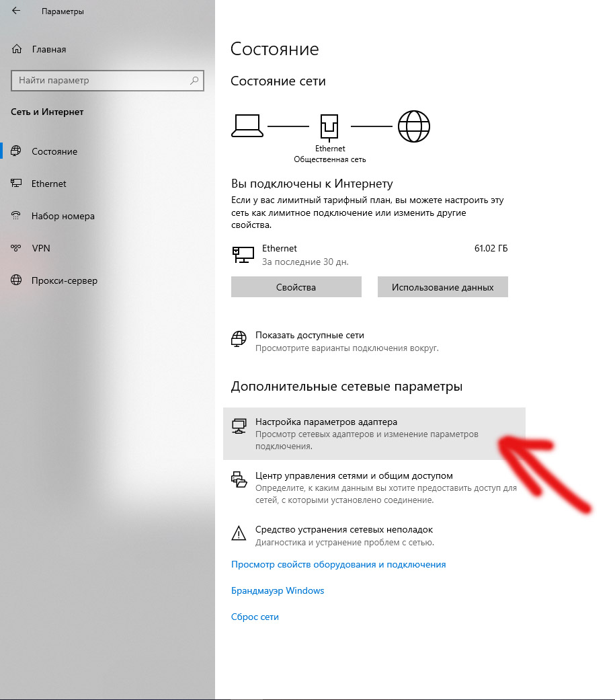Image resolution: width=615 pixels, height=700 pixels.
Task: Go to the Набор номера section
Action: point(63,216)
